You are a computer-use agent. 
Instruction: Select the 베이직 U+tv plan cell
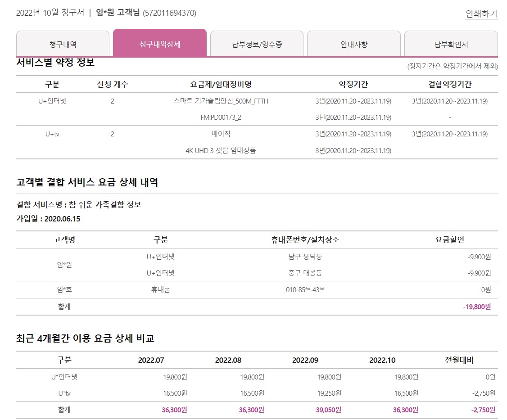pos(221,134)
